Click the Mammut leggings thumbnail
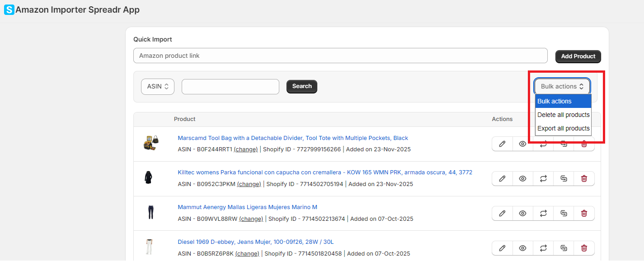644x261 pixels. 150,212
